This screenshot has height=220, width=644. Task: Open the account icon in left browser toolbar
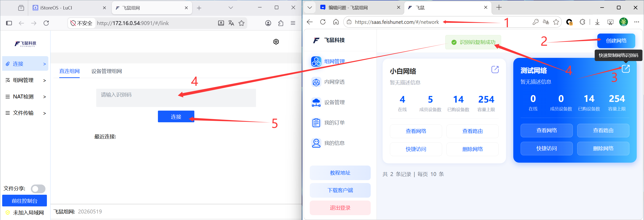tap(268, 23)
